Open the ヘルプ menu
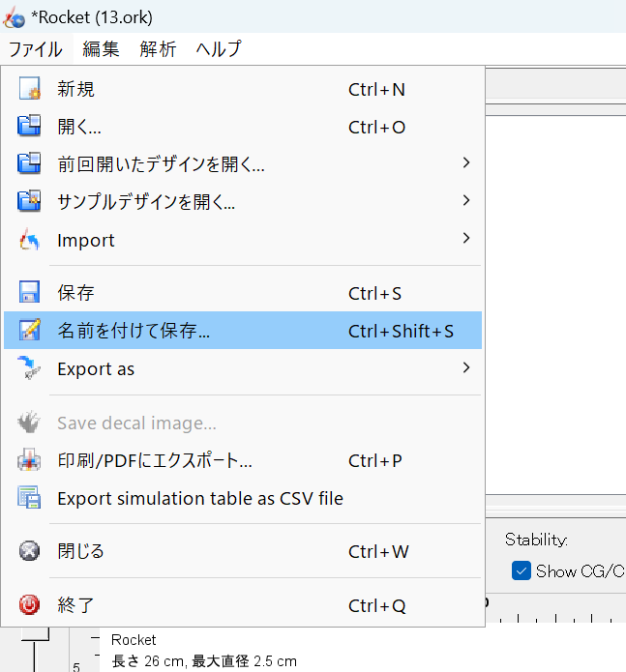 click(218, 48)
